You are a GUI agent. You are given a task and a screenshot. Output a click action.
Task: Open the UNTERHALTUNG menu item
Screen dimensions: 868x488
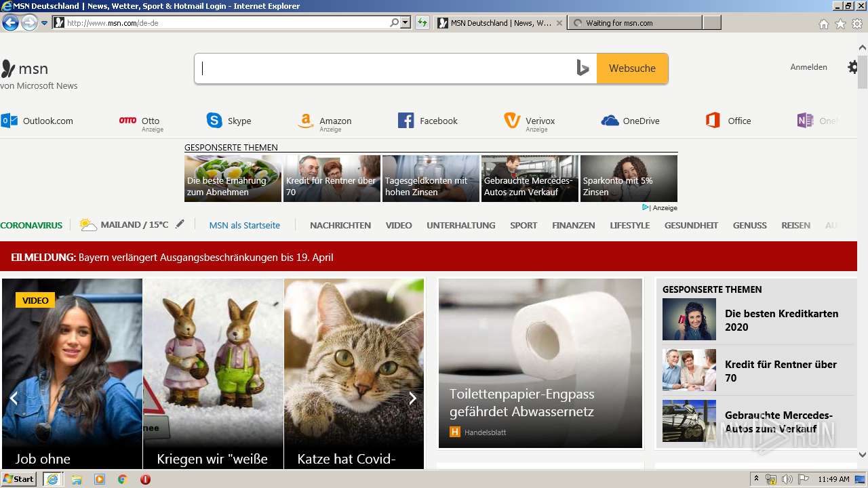(461, 225)
